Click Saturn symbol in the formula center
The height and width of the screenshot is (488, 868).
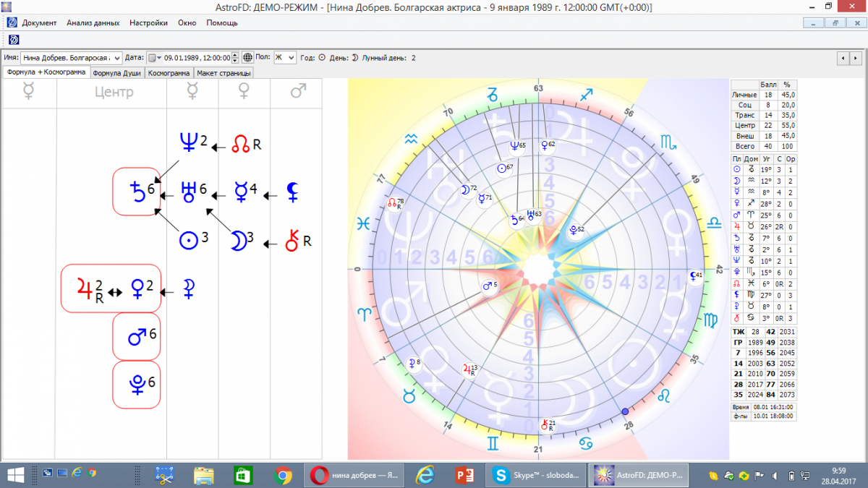(137, 192)
